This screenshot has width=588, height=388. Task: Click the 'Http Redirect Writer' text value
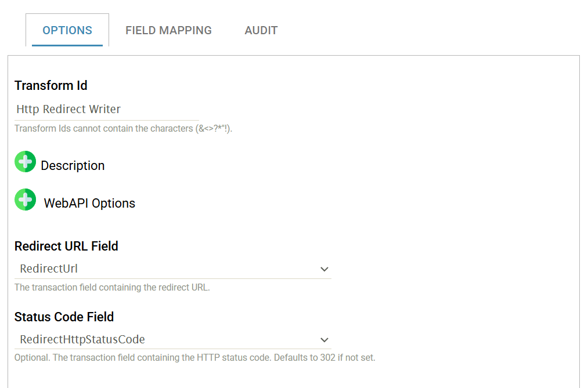pyautogui.click(x=68, y=109)
